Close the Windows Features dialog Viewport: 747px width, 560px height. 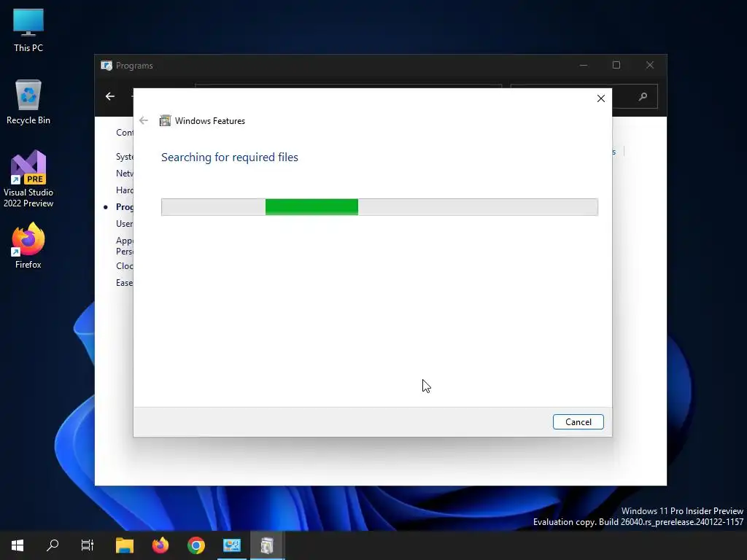601,98
